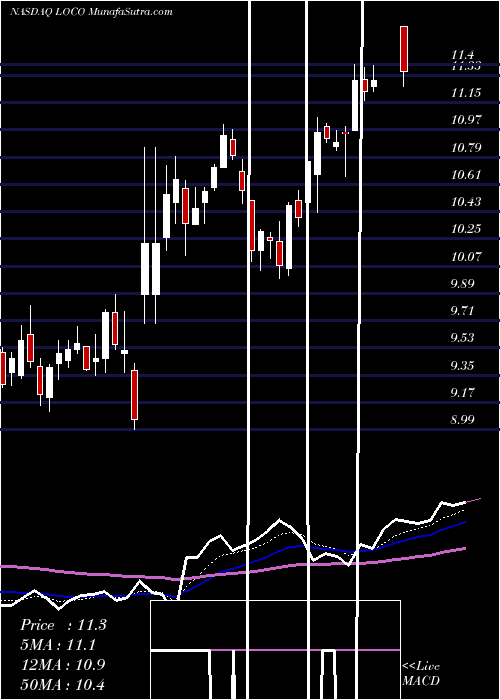The width and height of the screenshot is (500, 700).
Task: Click the <<Live MACD label
Action: 421,674
